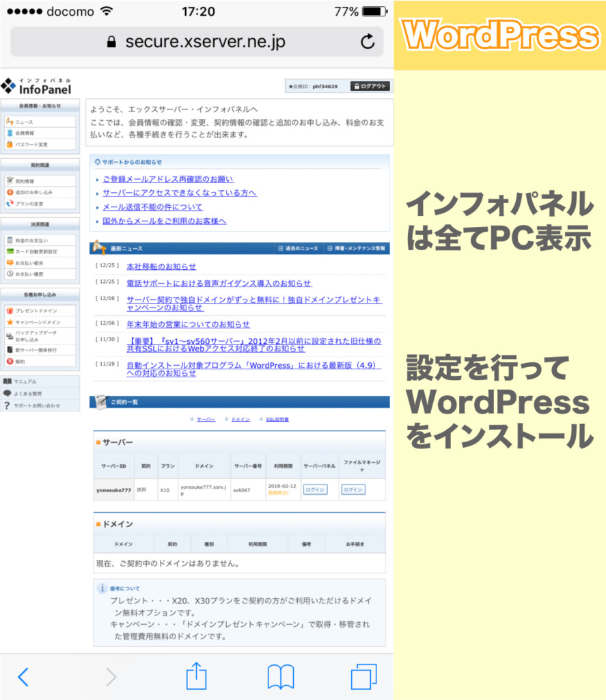Select domain yonesuke777.xsrv.jp cell
Screen dimensions: 606x700
(x=204, y=490)
